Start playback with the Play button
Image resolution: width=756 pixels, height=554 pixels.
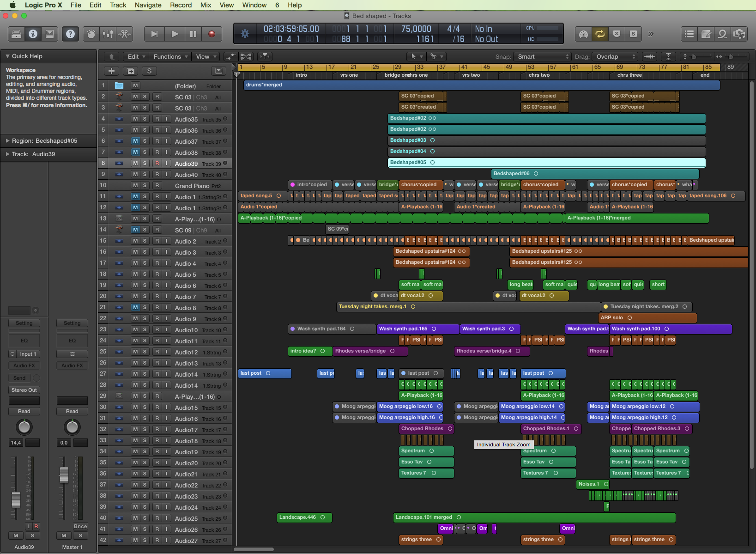175,34
